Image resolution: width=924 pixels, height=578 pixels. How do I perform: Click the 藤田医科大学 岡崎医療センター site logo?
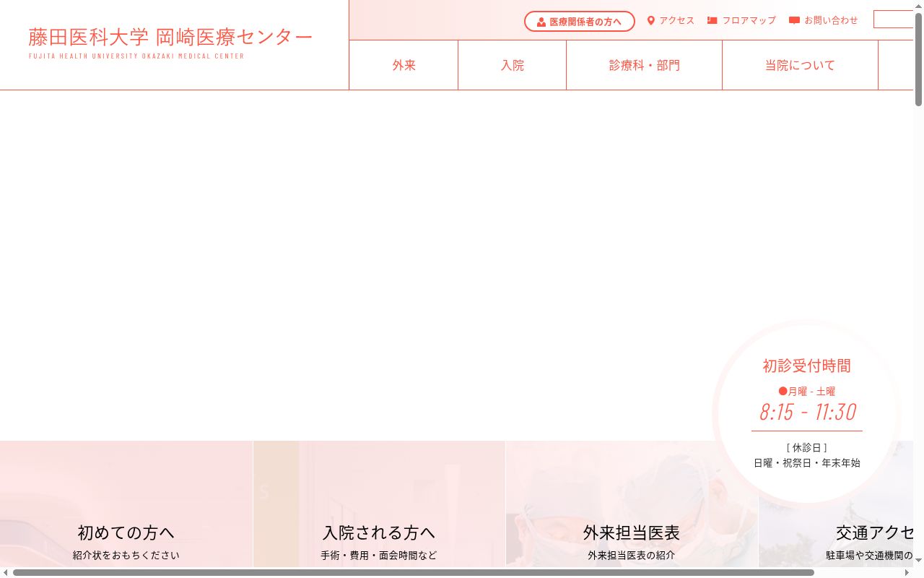170,42
